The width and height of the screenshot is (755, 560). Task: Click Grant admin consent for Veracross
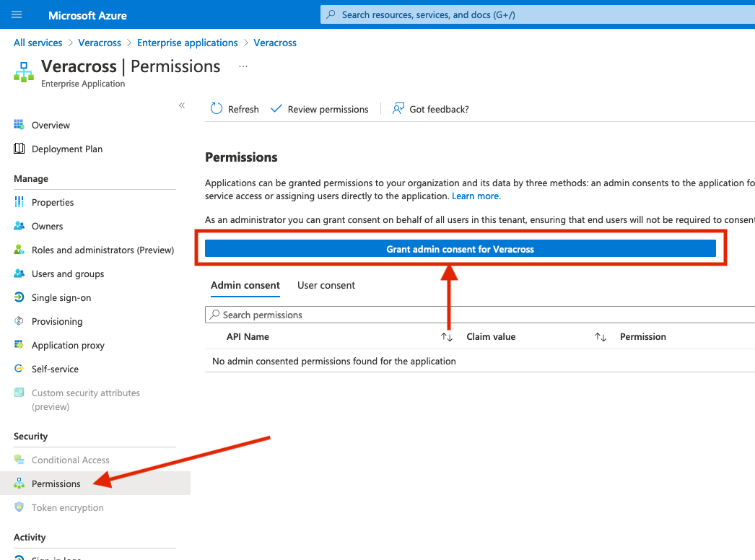click(461, 248)
